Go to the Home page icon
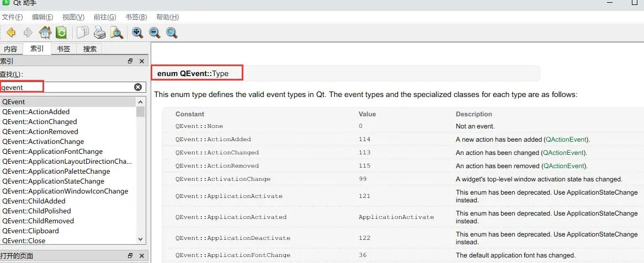 (45, 33)
